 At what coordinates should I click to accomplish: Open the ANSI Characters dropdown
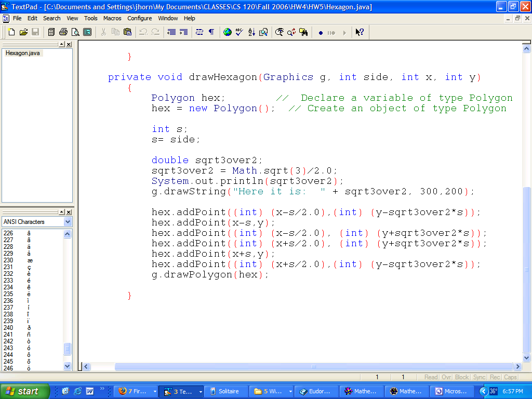tap(68, 222)
